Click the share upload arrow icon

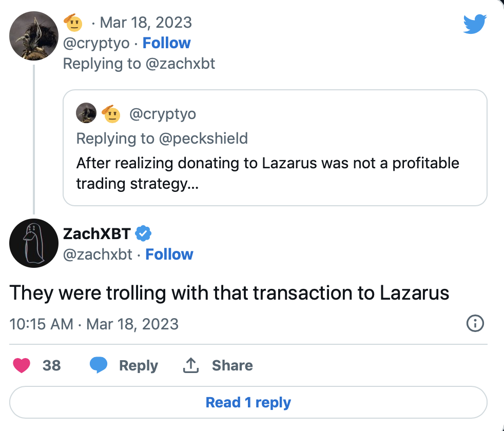click(x=191, y=365)
